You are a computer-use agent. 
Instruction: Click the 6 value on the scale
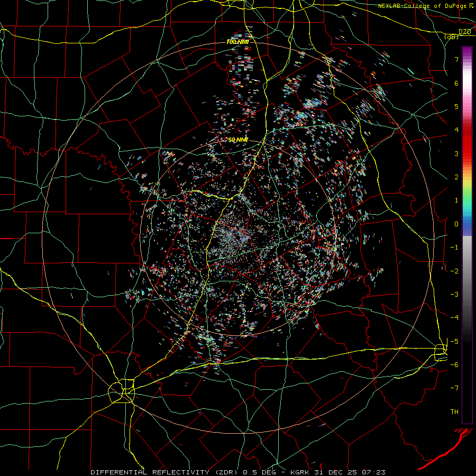[456, 83]
